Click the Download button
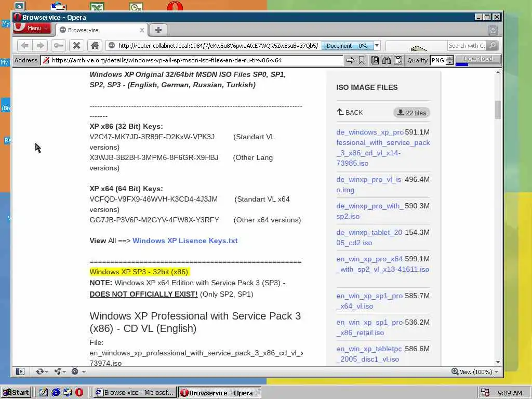 pos(478,59)
